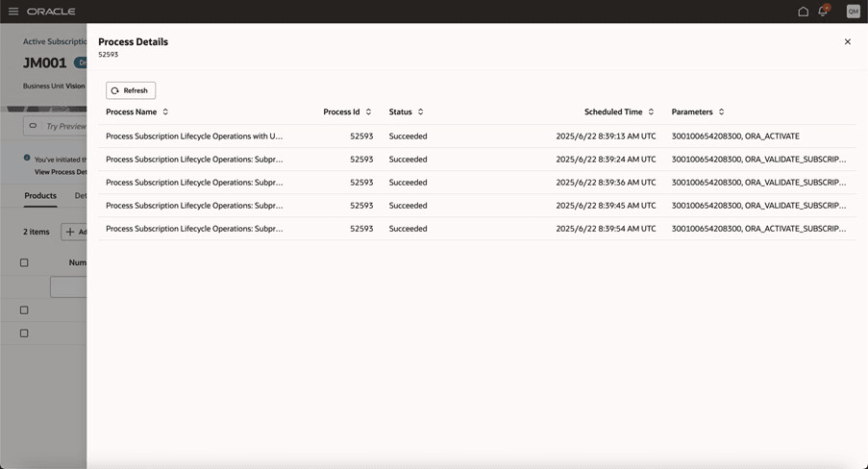The image size is (868, 469).
Task: Click the filter input below Num column
Action: [x=68, y=287]
